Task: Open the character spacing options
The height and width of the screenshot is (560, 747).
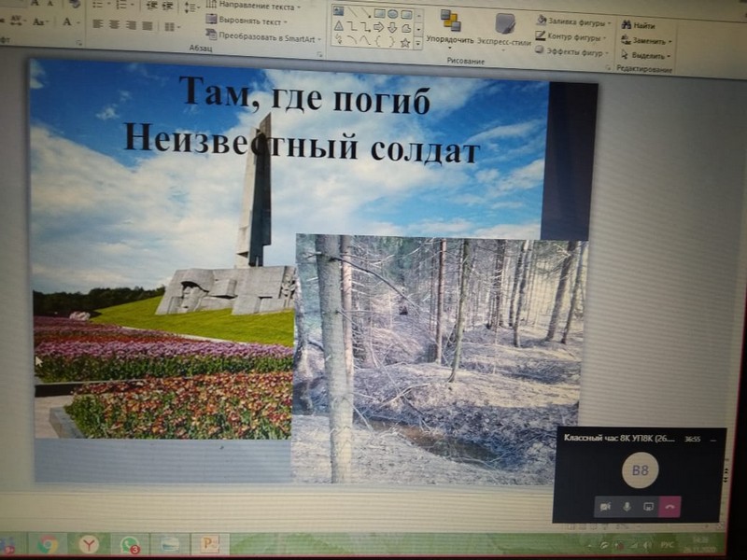Action: pyautogui.click(x=18, y=21)
